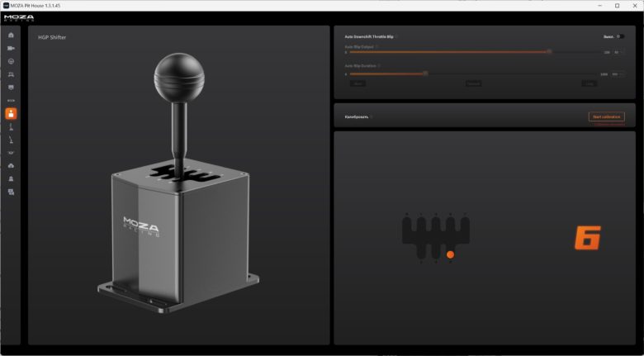Click the HGP Shifter title text

[52, 37]
